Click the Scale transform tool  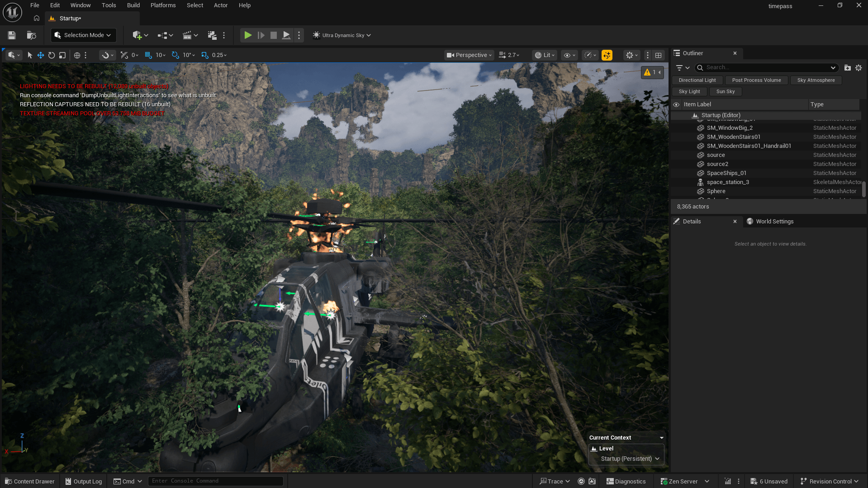pos(62,55)
